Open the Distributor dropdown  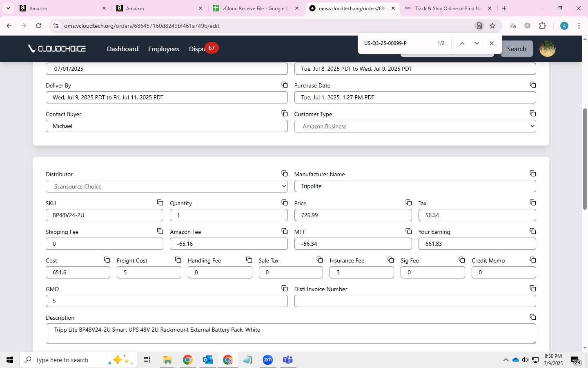click(167, 186)
